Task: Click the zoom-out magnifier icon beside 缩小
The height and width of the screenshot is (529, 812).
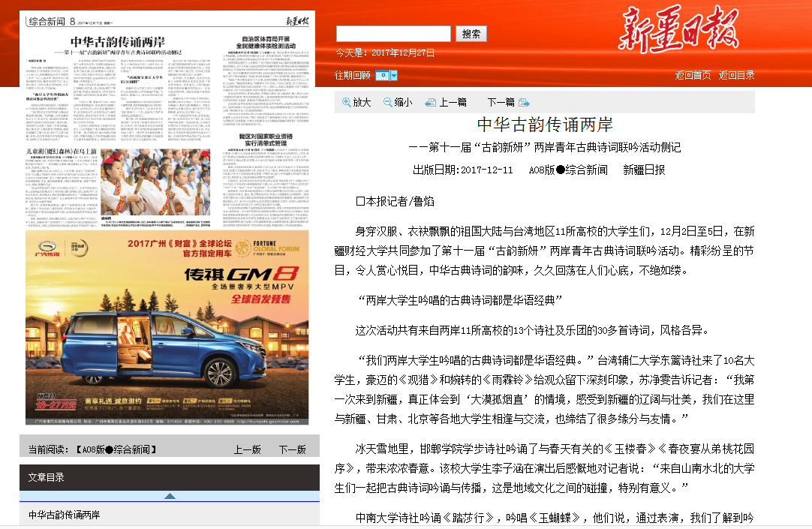Action: [x=388, y=102]
